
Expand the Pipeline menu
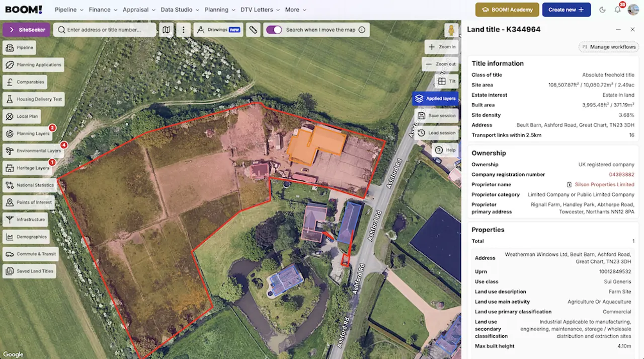pyautogui.click(x=68, y=10)
